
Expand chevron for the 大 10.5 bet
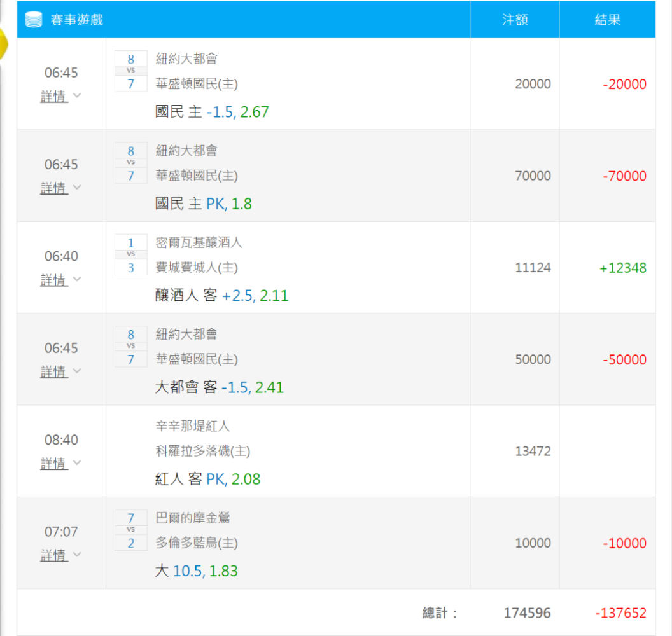point(77,554)
